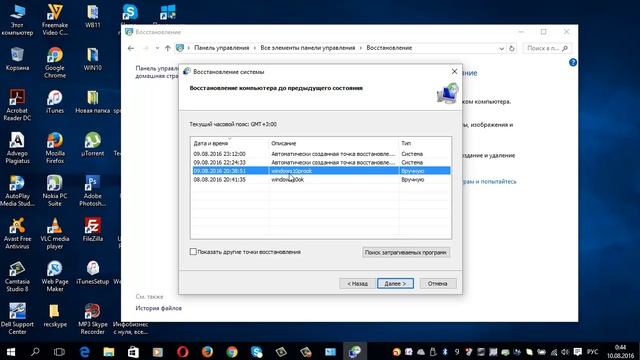This screenshot has width=640, height=360.
Task: Open Camtasia Studio 8 desktop icon
Action: [17, 276]
